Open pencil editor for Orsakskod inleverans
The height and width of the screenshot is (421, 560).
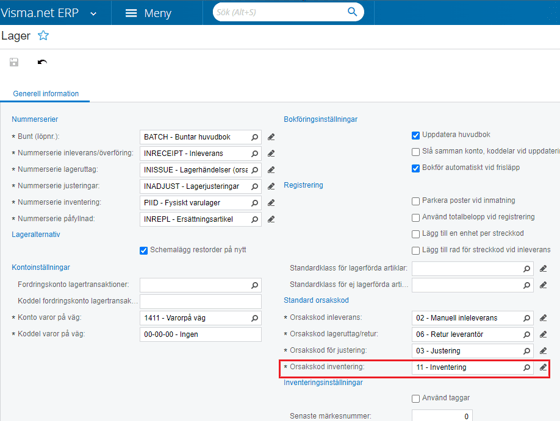pyautogui.click(x=543, y=318)
